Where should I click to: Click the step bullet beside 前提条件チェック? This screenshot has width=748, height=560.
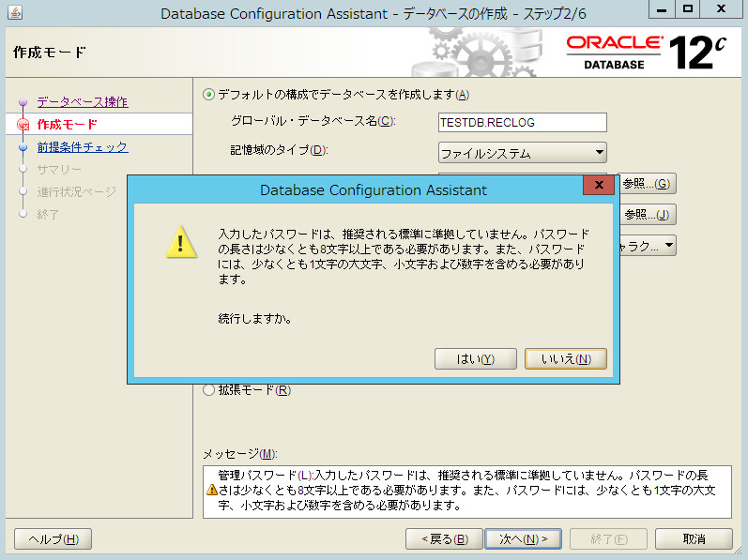tap(23, 146)
